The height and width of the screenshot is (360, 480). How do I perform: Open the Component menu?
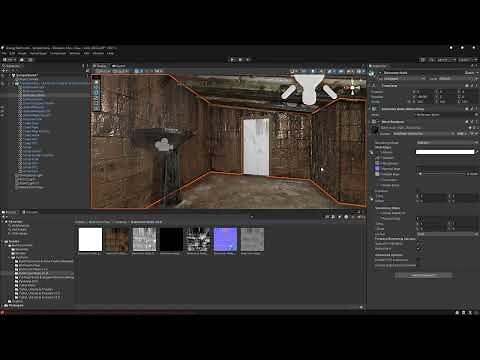[58, 53]
